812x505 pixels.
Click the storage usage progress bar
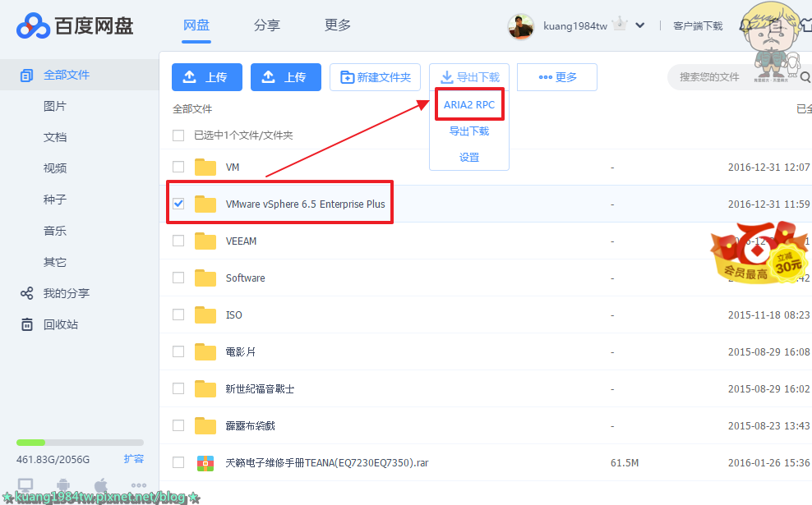point(80,443)
